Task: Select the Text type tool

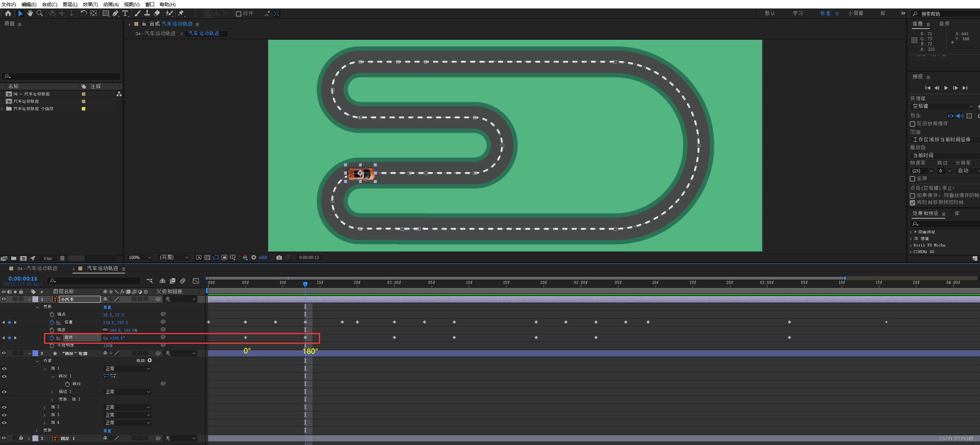Action: [125, 14]
